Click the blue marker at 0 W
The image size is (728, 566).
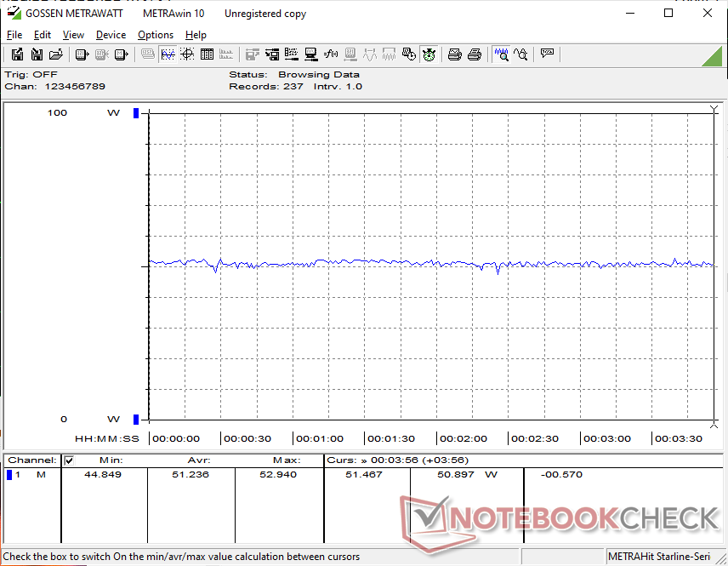pyautogui.click(x=135, y=419)
